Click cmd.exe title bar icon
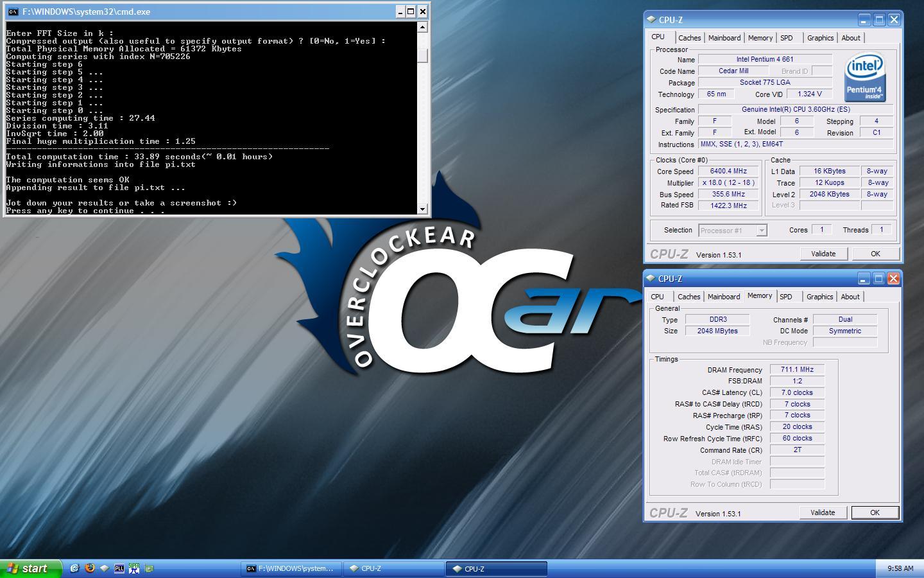924x578 pixels. pyautogui.click(x=13, y=12)
